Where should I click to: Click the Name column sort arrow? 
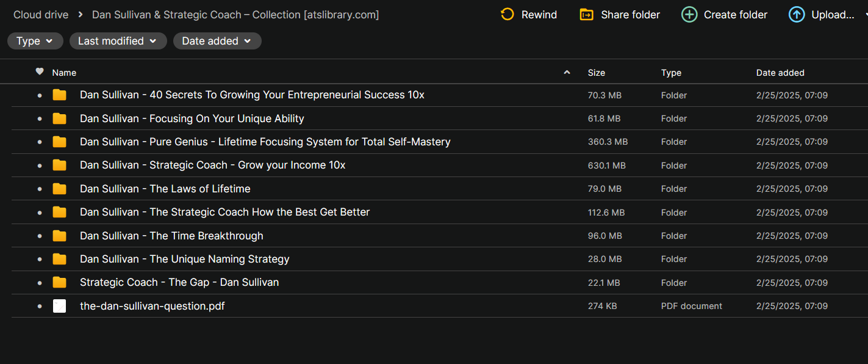[567, 72]
